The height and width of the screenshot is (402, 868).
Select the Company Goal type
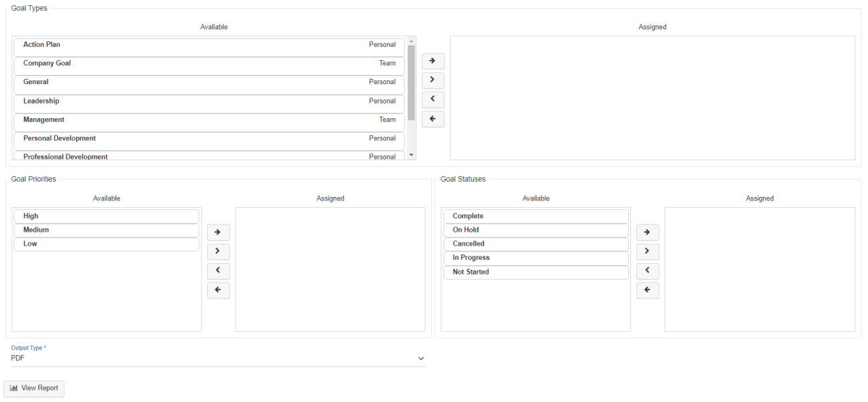[209, 64]
